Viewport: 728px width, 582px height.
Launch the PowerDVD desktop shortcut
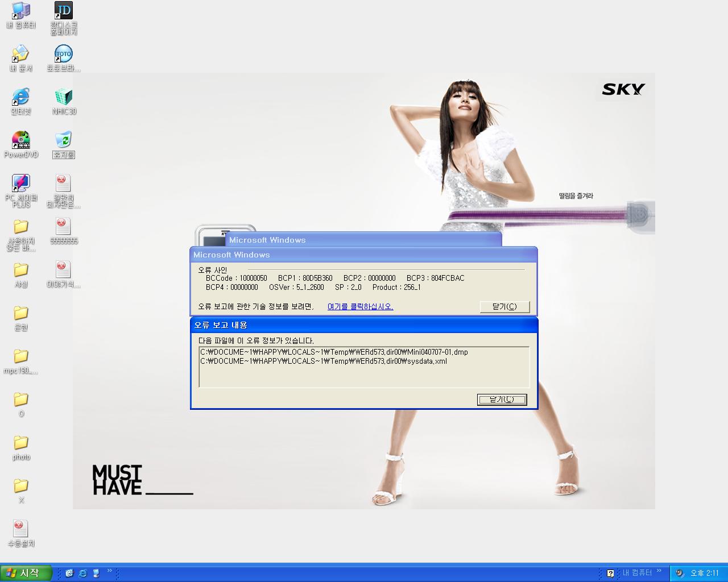click(21, 145)
